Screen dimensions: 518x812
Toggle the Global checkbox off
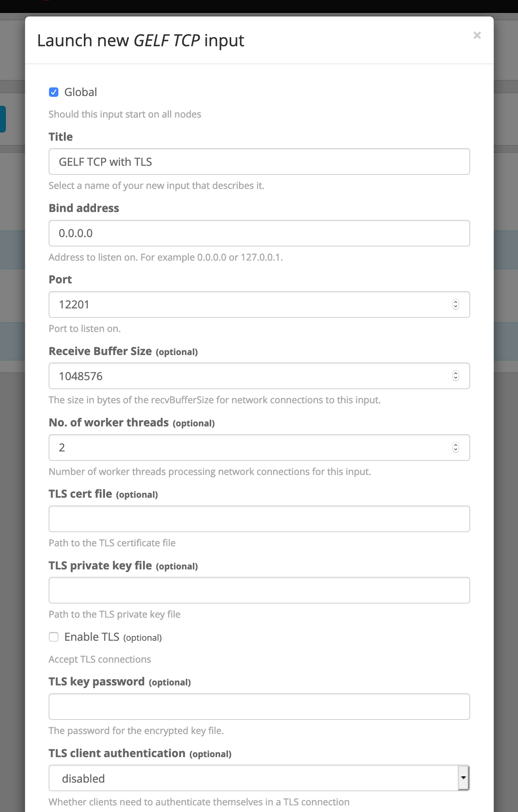tap(53, 92)
